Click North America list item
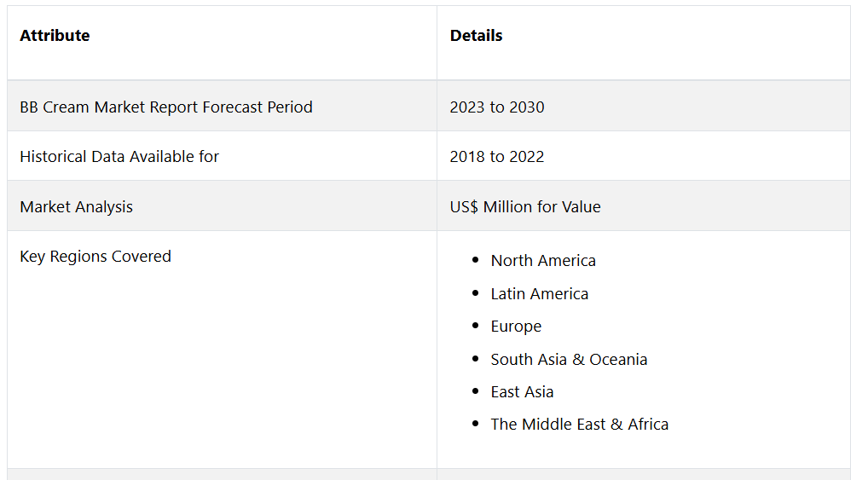868x480 pixels. coord(543,261)
